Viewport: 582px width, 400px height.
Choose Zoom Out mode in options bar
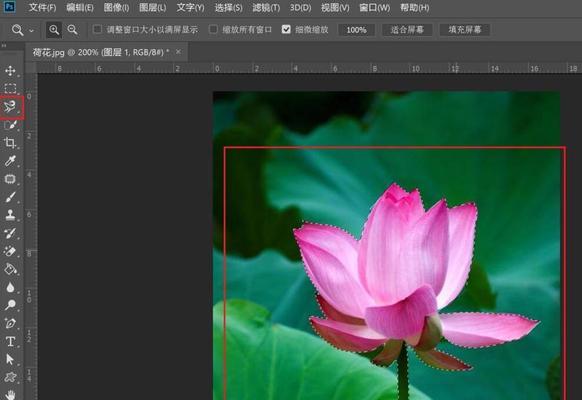tap(72, 30)
